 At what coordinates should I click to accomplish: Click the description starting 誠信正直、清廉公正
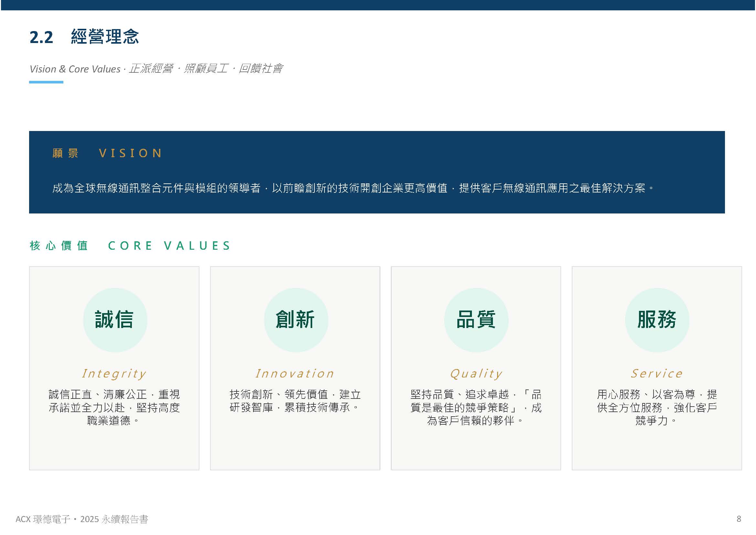[114, 408]
